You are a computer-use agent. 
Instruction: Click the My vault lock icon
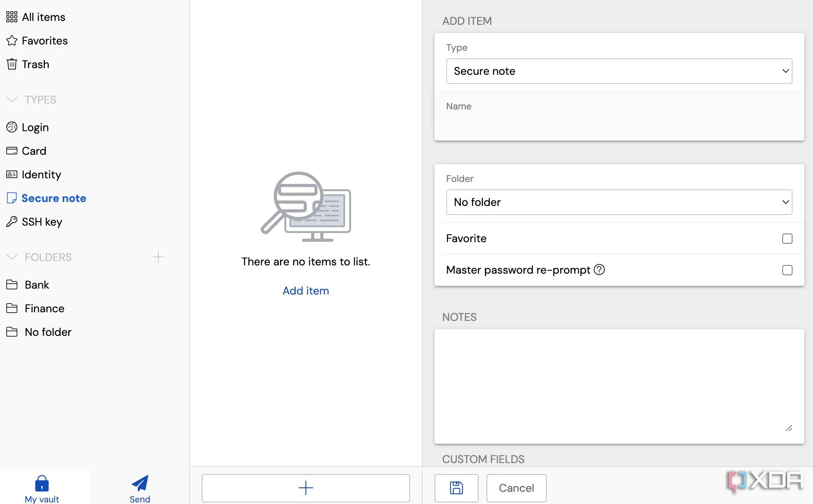(42, 484)
